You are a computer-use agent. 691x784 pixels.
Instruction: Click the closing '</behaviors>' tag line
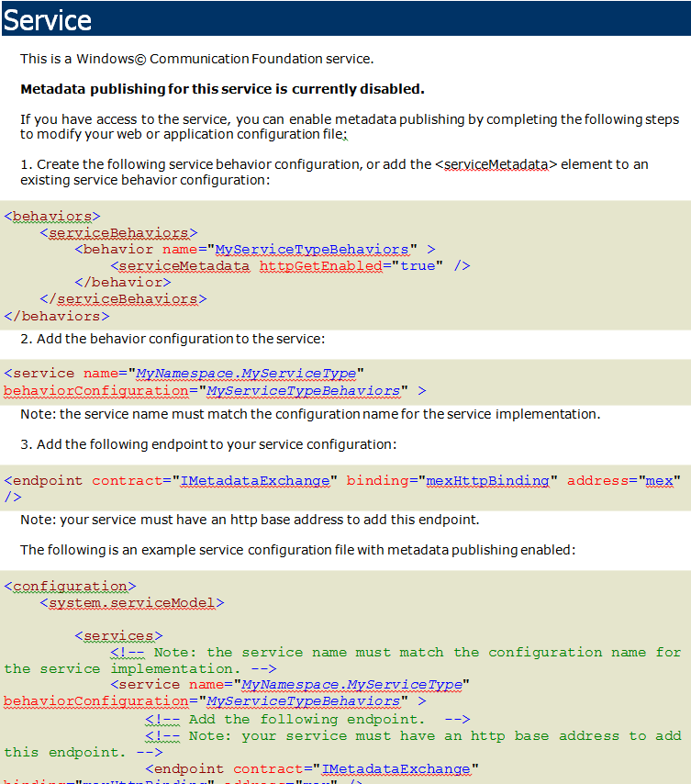(57, 316)
